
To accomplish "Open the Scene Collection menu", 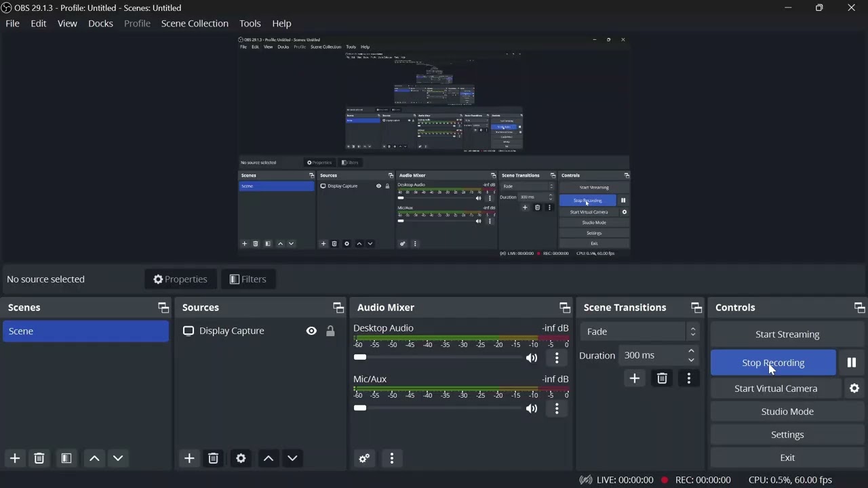I will pyautogui.click(x=195, y=24).
